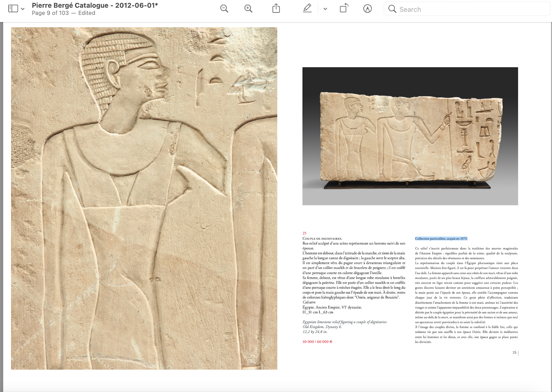Open the Share menu
Screen dimensions: 552x392
coord(276,9)
